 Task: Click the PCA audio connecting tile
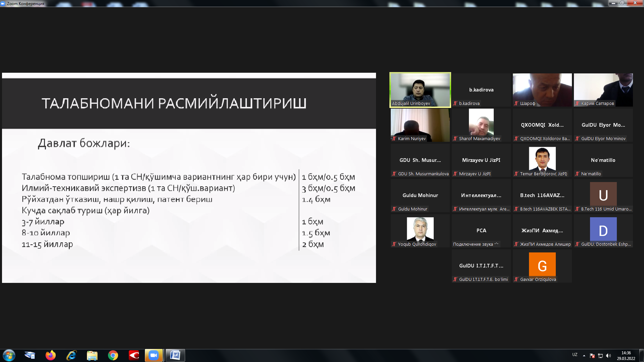click(481, 231)
